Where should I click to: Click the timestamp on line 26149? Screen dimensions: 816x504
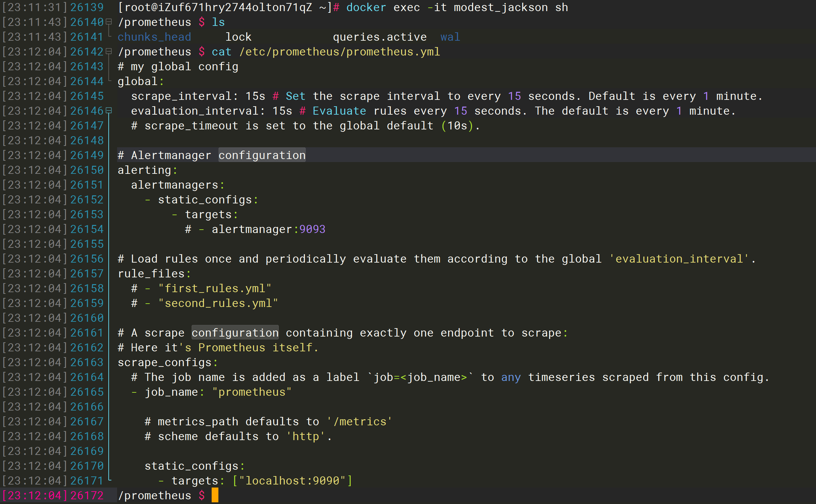[x=35, y=155]
